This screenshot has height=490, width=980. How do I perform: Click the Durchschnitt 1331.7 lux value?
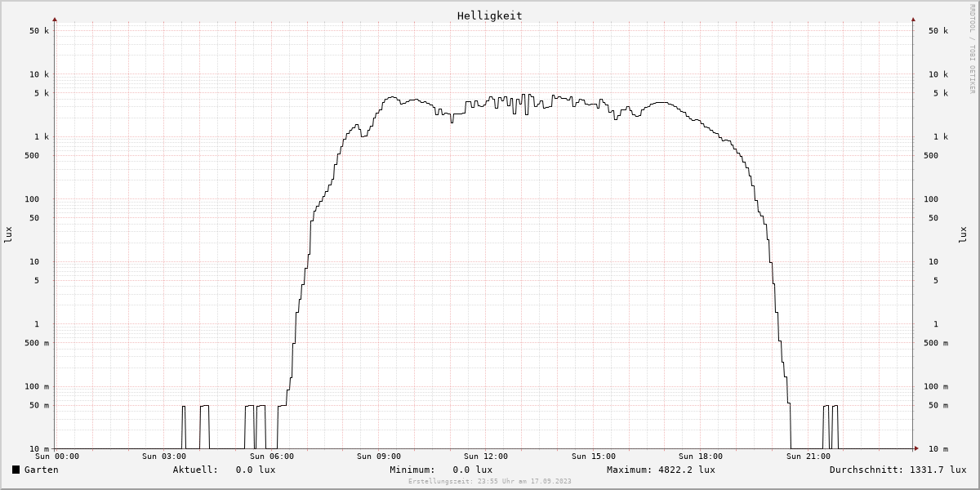click(938, 470)
